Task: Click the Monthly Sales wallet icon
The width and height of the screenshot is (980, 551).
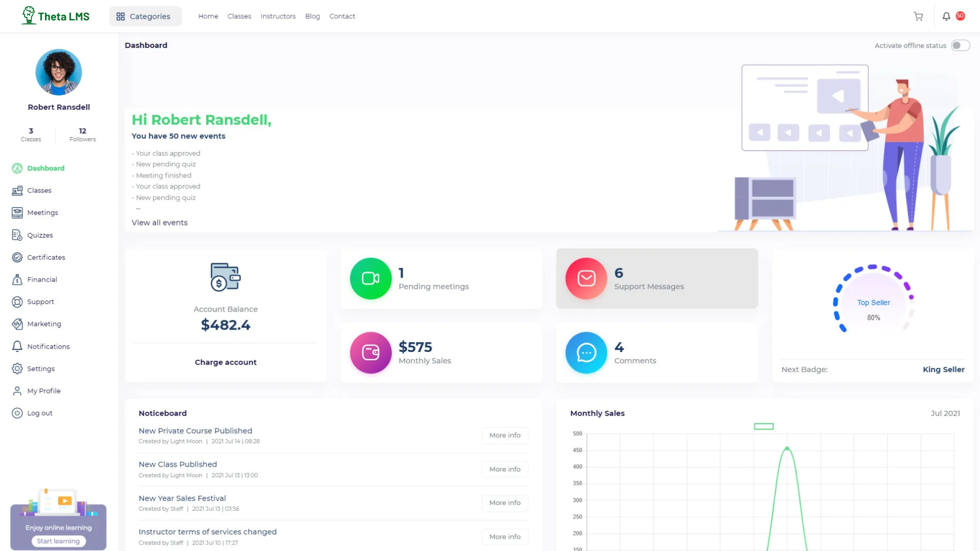Action: (x=371, y=353)
